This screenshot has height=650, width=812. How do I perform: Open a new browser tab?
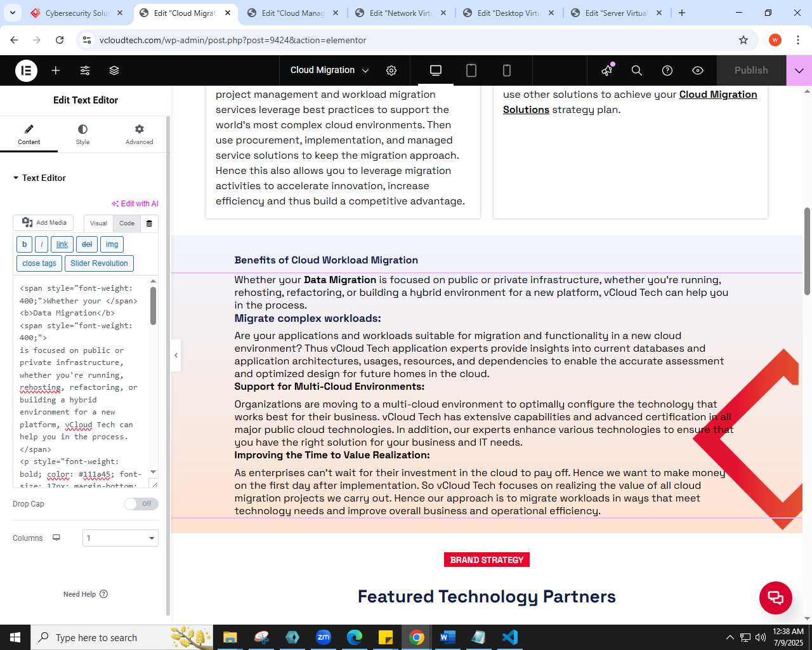click(682, 13)
